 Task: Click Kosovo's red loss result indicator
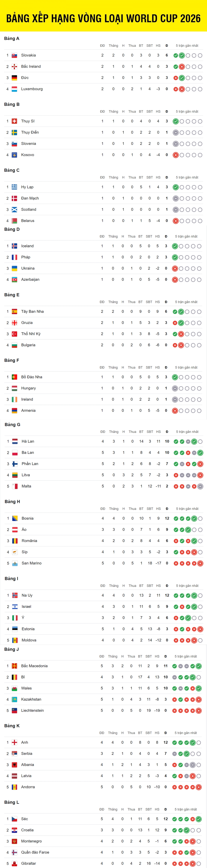[176, 155]
